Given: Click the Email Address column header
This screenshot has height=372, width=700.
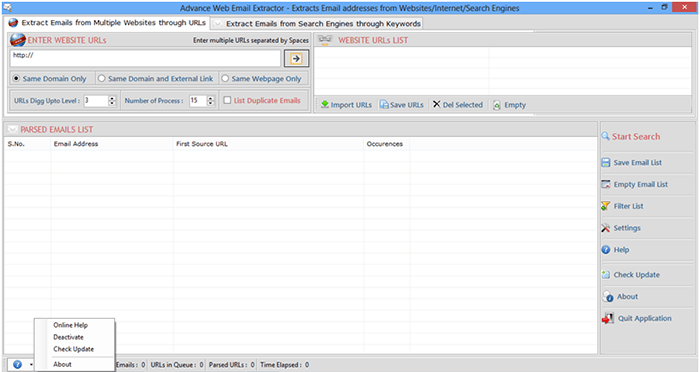Looking at the screenshot, I should [112, 144].
